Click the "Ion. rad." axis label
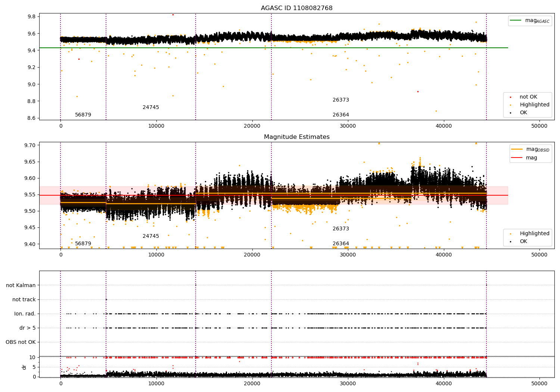 click(25, 314)
